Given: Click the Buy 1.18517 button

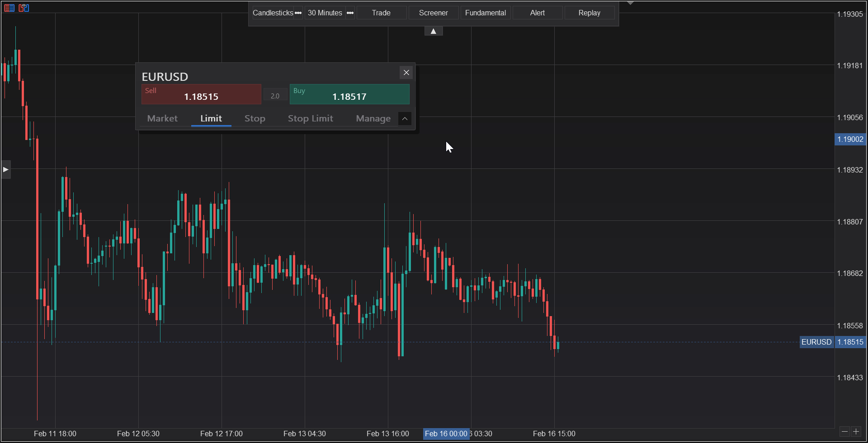Looking at the screenshot, I should click(x=349, y=94).
